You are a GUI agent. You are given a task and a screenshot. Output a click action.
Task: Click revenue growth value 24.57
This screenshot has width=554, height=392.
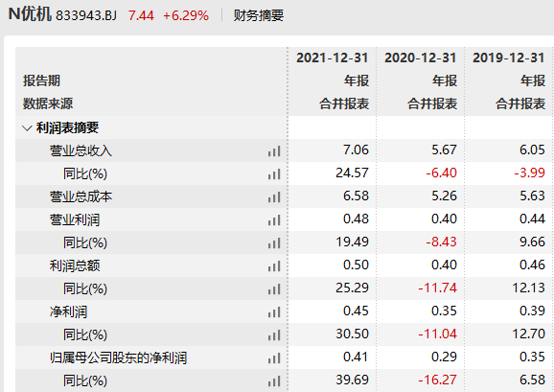[x=353, y=173]
